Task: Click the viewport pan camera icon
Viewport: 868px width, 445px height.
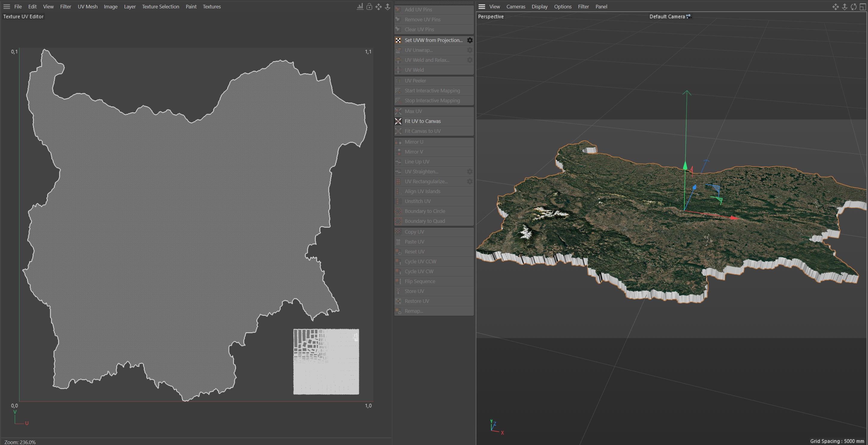Action: coord(835,7)
